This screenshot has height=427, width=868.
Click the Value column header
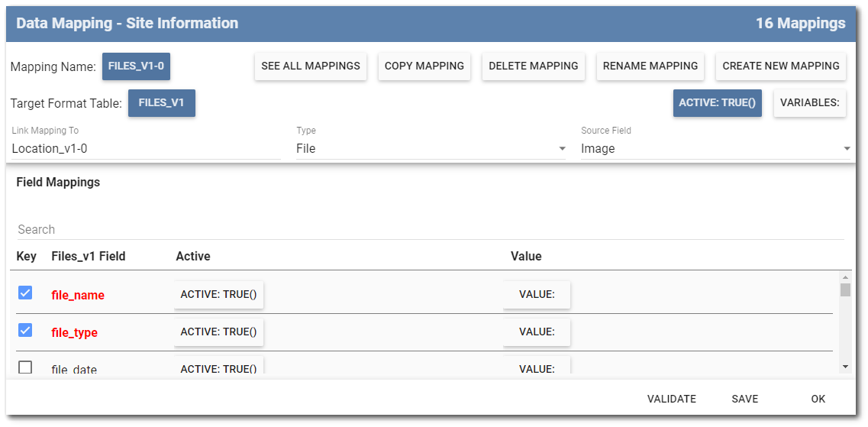526,257
